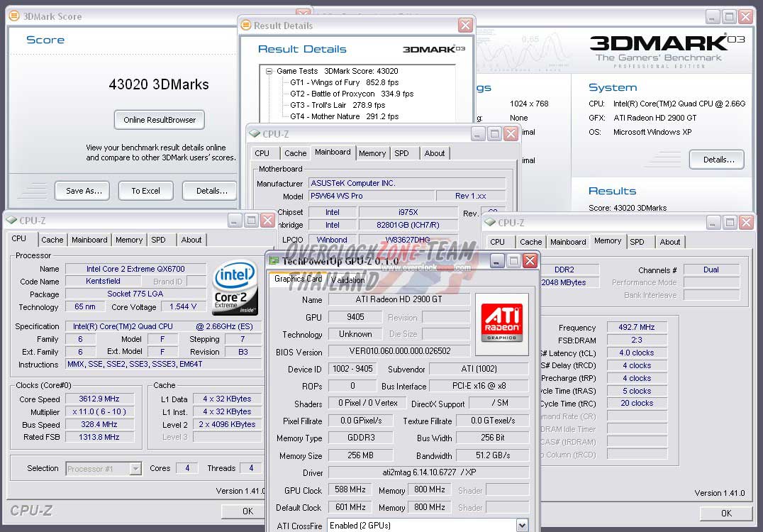763x532 pixels.
Task: Close the right CPU-Z Memory window
Action: pyautogui.click(x=746, y=223)
